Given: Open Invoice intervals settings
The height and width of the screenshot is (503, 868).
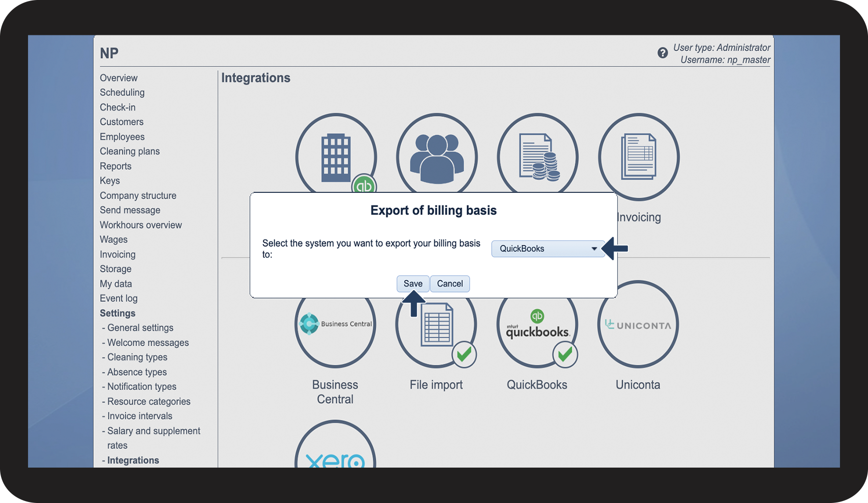Looking at the screenshot, I should pyautogui.click(x=140, y=416).
